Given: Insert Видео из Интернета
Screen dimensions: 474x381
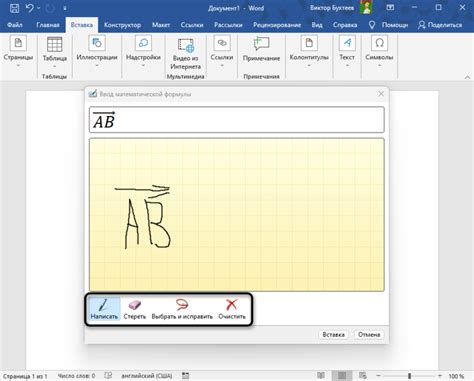Looking at the screenshot, I should (186, 54).
